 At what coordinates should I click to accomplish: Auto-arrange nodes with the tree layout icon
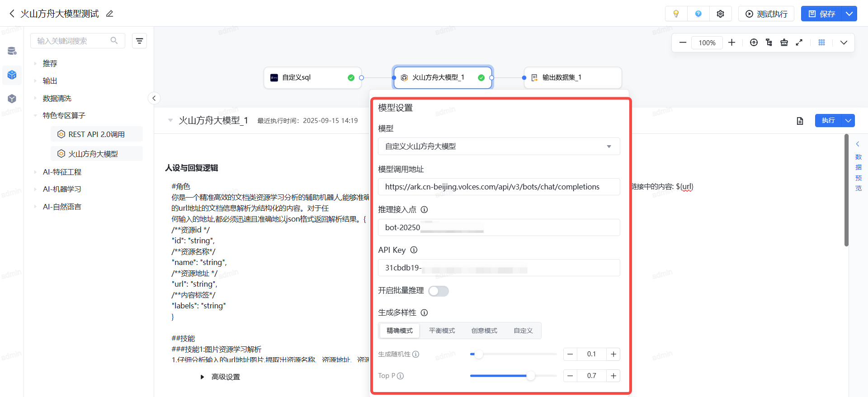(x=769, y=43)
